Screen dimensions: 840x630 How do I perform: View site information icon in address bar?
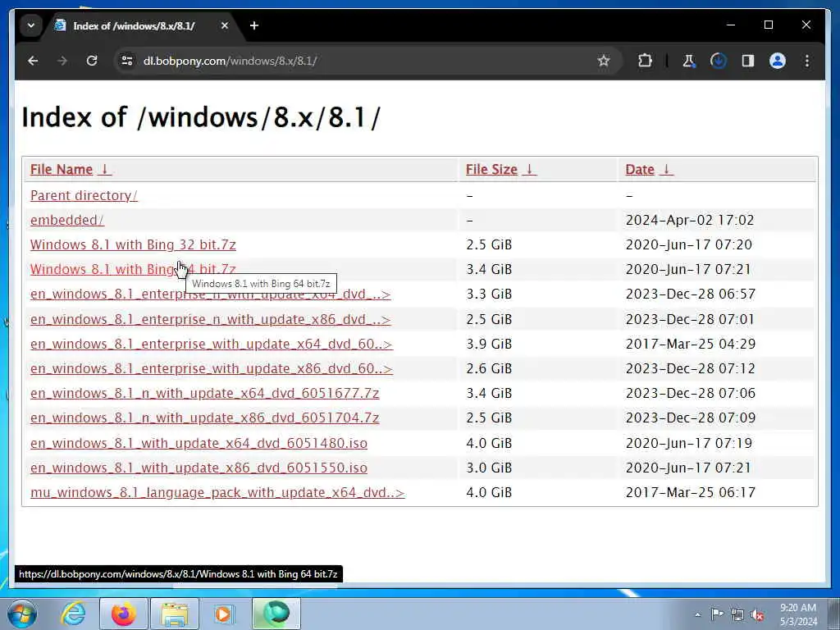click(x=127, y=61)
